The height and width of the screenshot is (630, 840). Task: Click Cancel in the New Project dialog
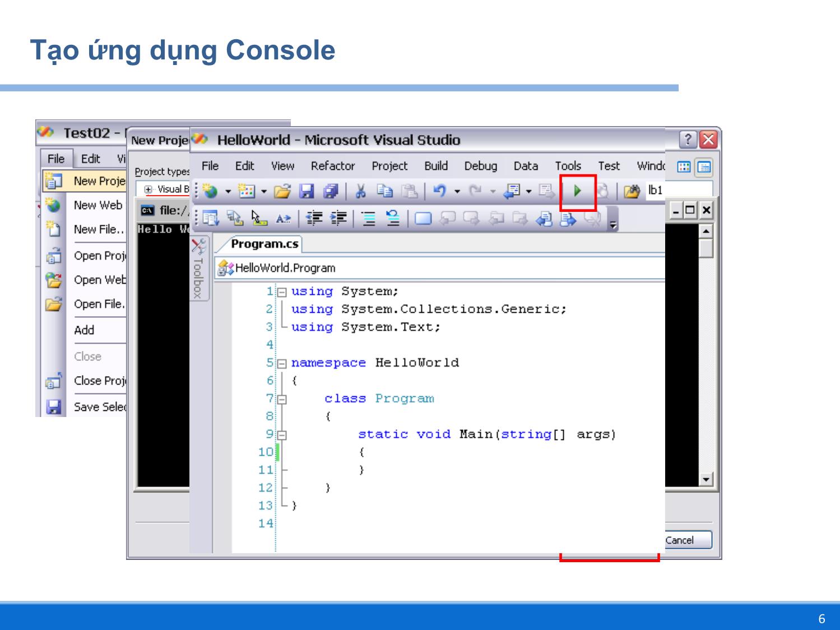coord(688,540)
